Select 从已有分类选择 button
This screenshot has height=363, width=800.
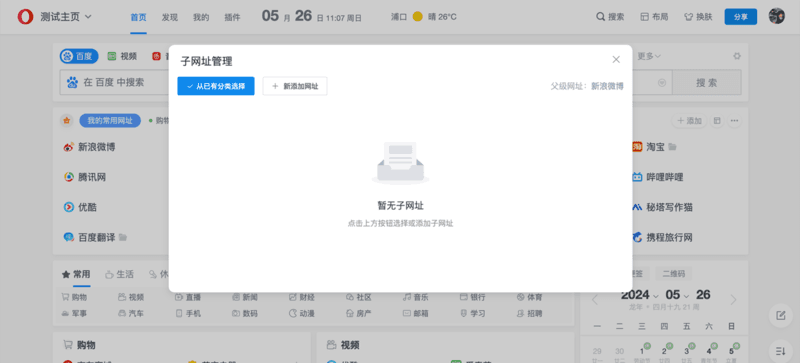[216, 86]
